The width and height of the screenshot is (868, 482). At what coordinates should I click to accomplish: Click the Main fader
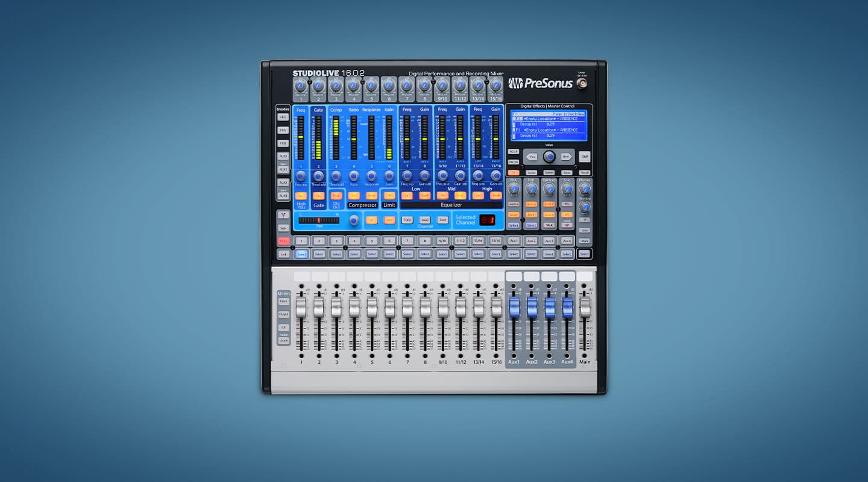point(585,307)
